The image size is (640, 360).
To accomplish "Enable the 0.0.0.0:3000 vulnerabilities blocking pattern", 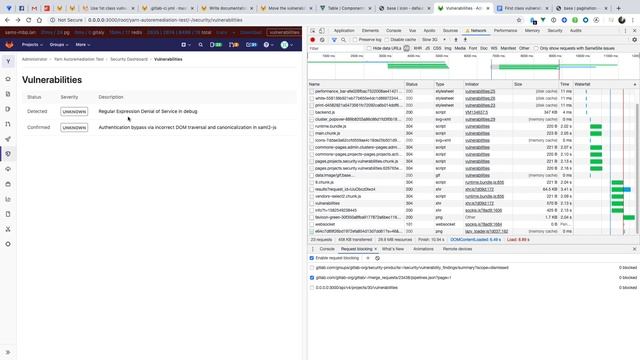I will [x=312, y=288].
